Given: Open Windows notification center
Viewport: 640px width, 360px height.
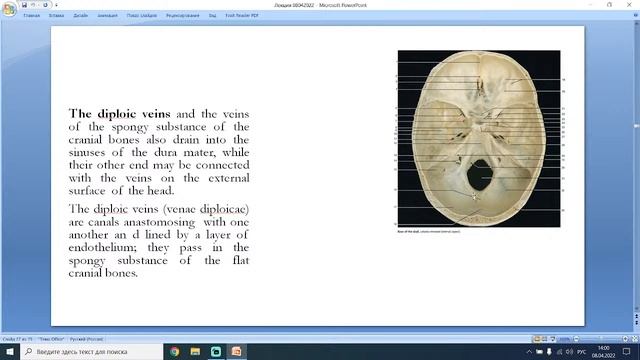Looking at the screenshot, I should 627,351.
